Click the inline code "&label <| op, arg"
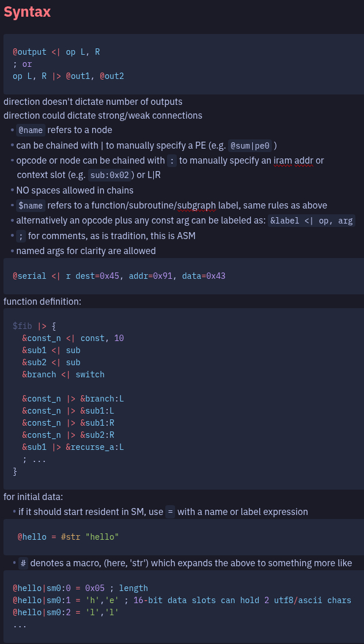Screen dimensions: 364x644 [x=312, y=221]
